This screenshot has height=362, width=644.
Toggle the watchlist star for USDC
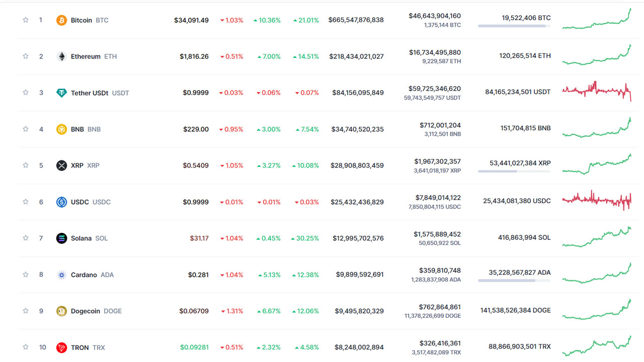coord(26,202)
